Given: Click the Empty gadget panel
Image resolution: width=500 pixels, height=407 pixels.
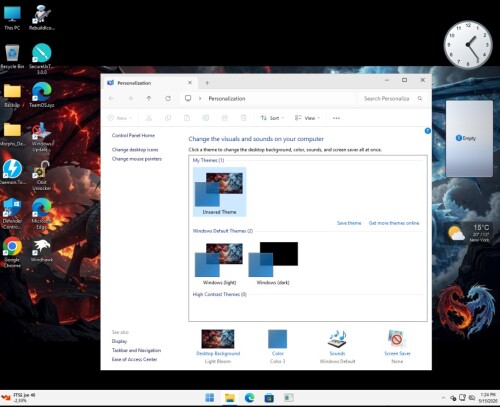Looking at the screenshot, I should (x=469, y=138).
